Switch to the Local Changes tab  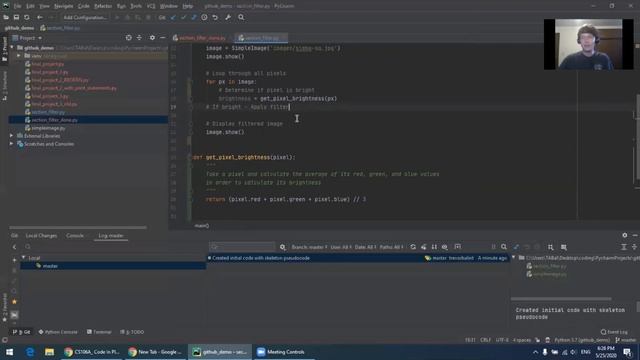point(41,236)
